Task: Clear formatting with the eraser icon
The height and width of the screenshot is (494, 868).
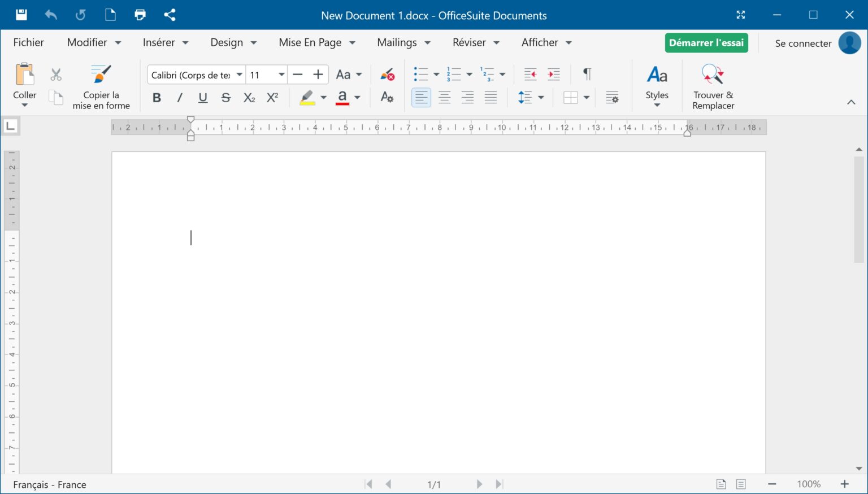Action: coord(387,75)
